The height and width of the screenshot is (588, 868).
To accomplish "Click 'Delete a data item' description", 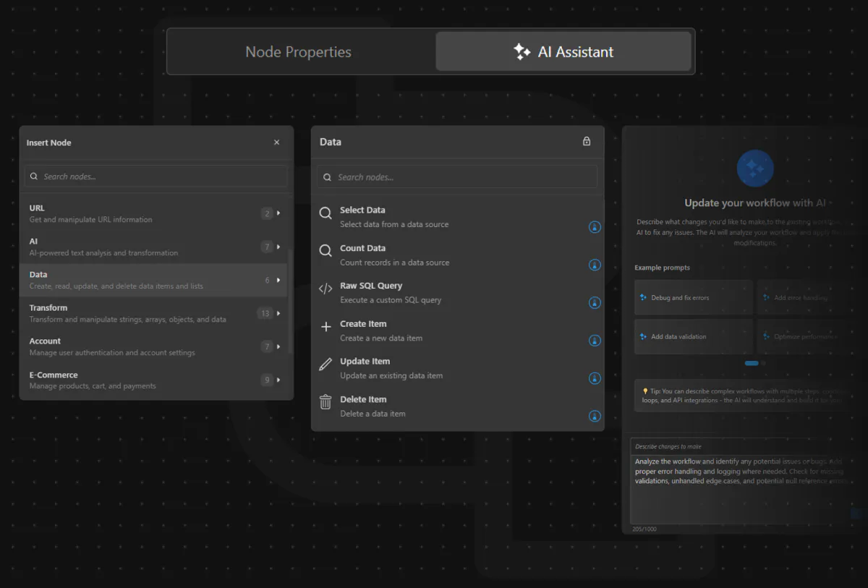I will pyautogui.click(x=373, y=414).
